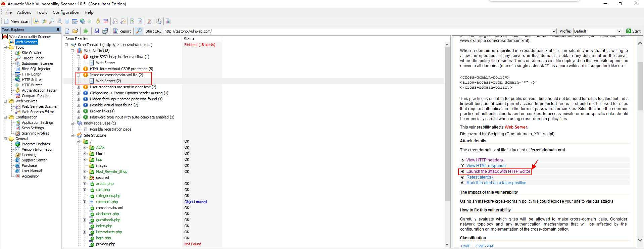Open Target Finder magnifier toolbar icon
Image resolution: width=644 pixels, height=249 pixels.
coord(52,21)
